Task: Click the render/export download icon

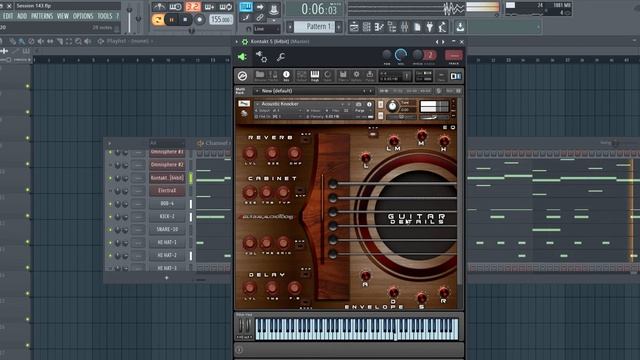Action: [460, 27]
